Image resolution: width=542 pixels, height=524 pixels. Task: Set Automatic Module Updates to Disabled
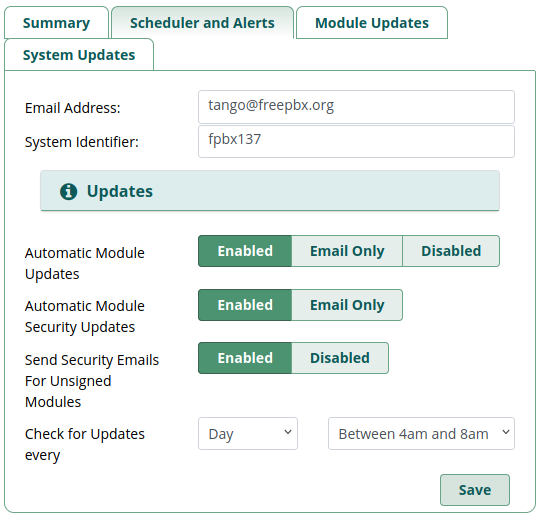point(451,251)
